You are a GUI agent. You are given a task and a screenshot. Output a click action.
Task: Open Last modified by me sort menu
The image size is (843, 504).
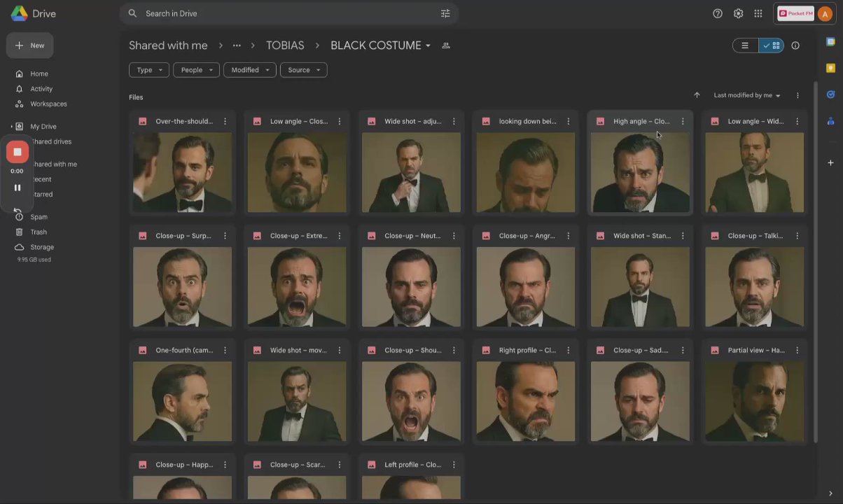coord(746,95)
